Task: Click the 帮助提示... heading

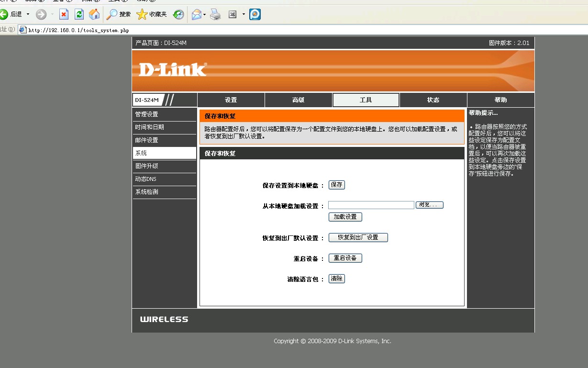Action: point(483,113)
